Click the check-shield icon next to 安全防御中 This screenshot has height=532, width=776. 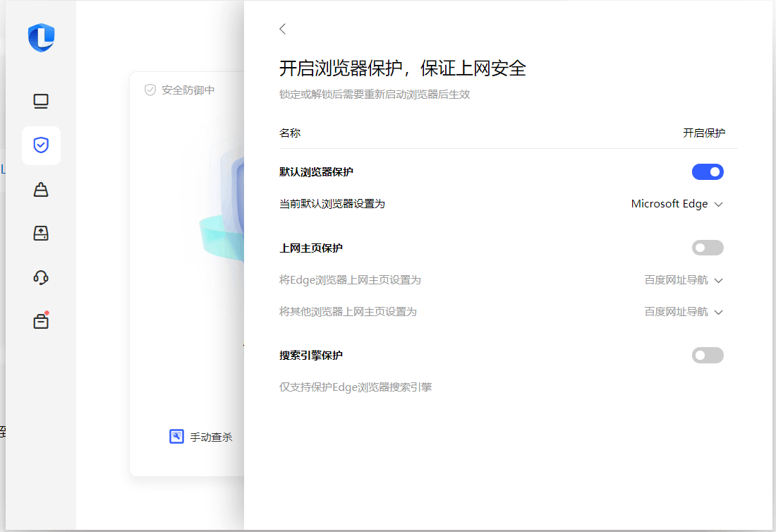click(x=150, y=90)
